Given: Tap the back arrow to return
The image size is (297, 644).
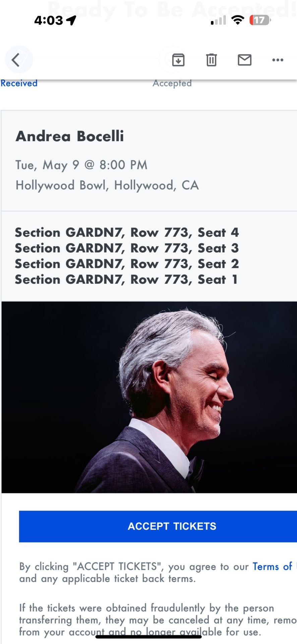Looking at the screenshot, I should (x=18, y=59).
